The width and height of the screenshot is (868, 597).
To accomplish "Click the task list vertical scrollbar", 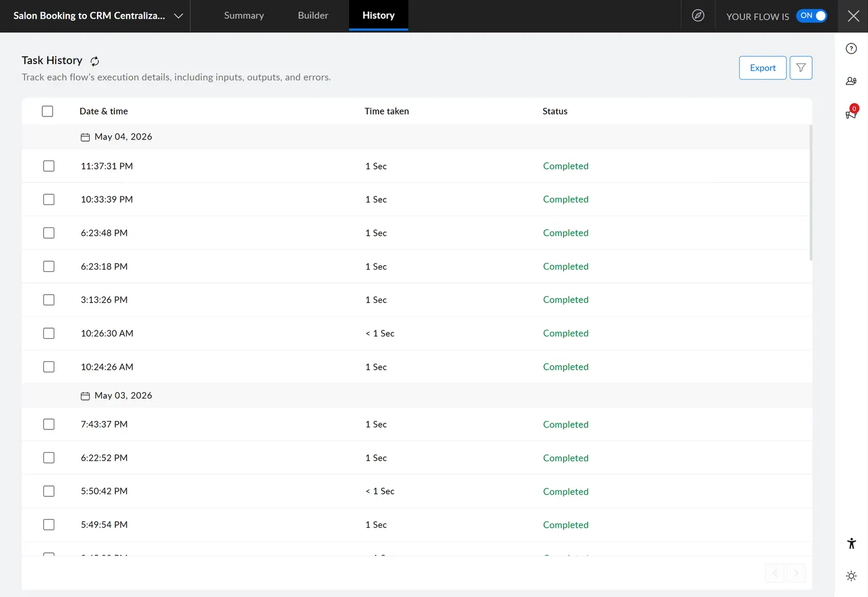I will [x=811, y=193].
